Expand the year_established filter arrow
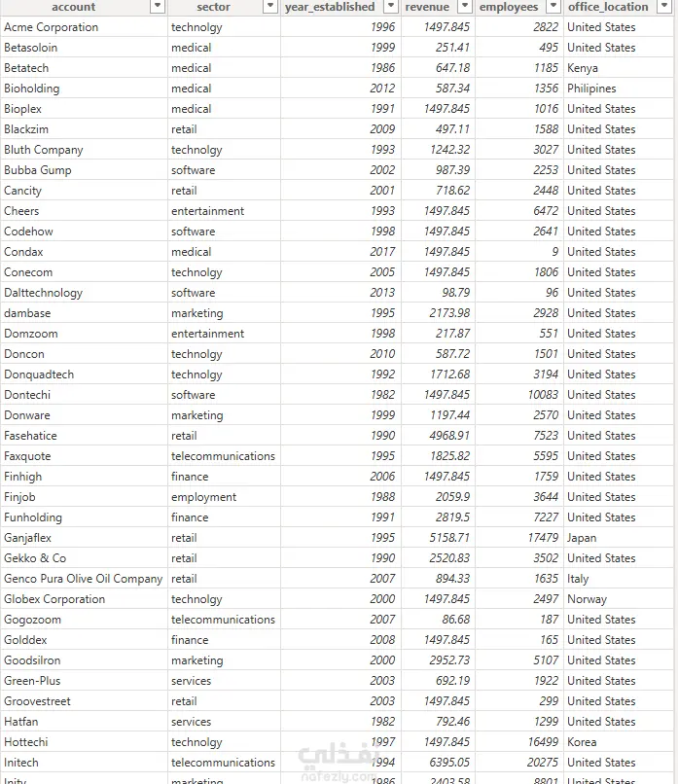Image resolution: width=678 pixels, height=784 pixels. tap(390, 7)
